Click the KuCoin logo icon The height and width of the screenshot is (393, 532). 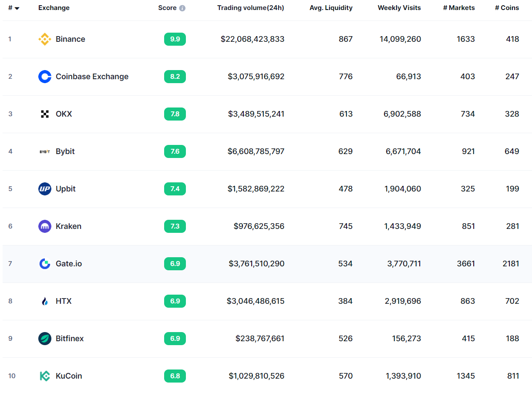tap(45, 376)
